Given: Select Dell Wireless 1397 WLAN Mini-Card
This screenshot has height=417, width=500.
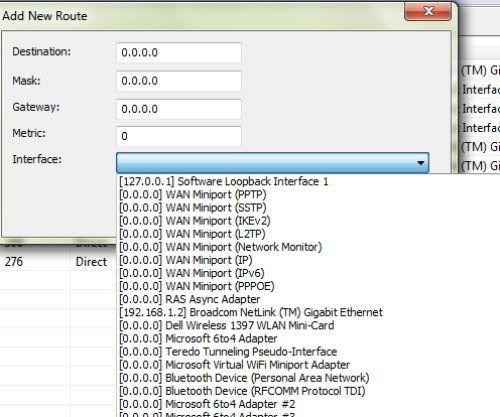Looking at the screenshot, I should click(227, 325).
